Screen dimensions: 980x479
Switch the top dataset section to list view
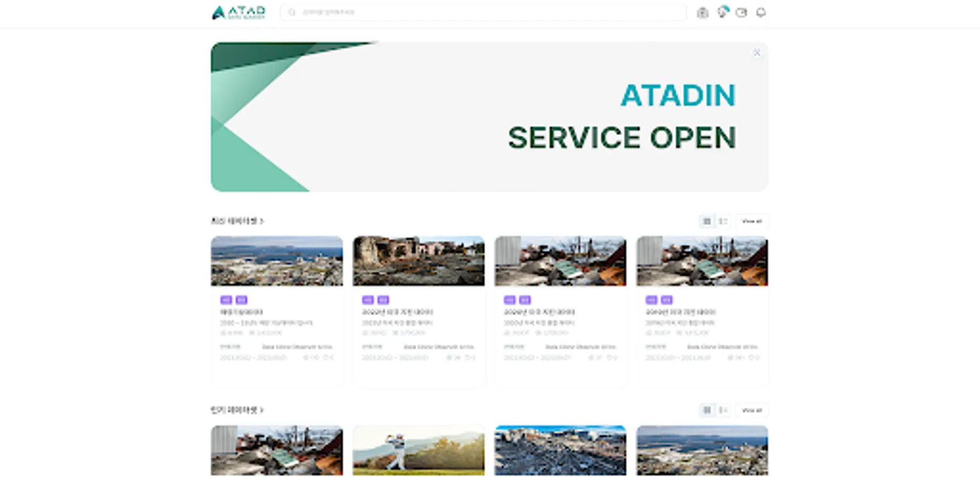pyautogui.click(x=723, y=221)
